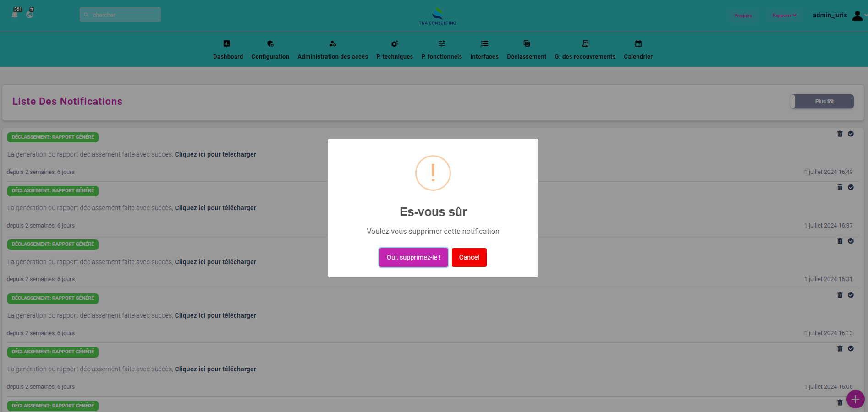Click the P. techniques gear icon
This screenshot has width=868, height=412.
coord(394,44)
